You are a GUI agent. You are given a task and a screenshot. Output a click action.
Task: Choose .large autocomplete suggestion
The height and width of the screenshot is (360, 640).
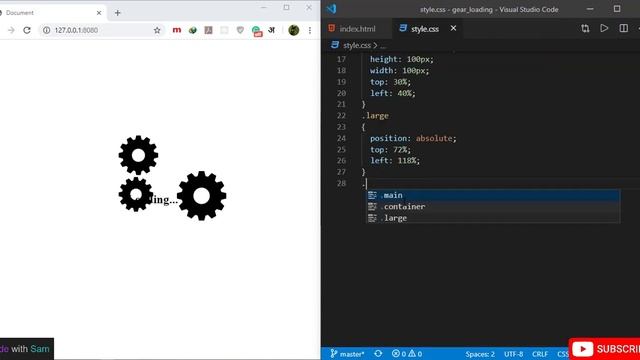(493, 218)
